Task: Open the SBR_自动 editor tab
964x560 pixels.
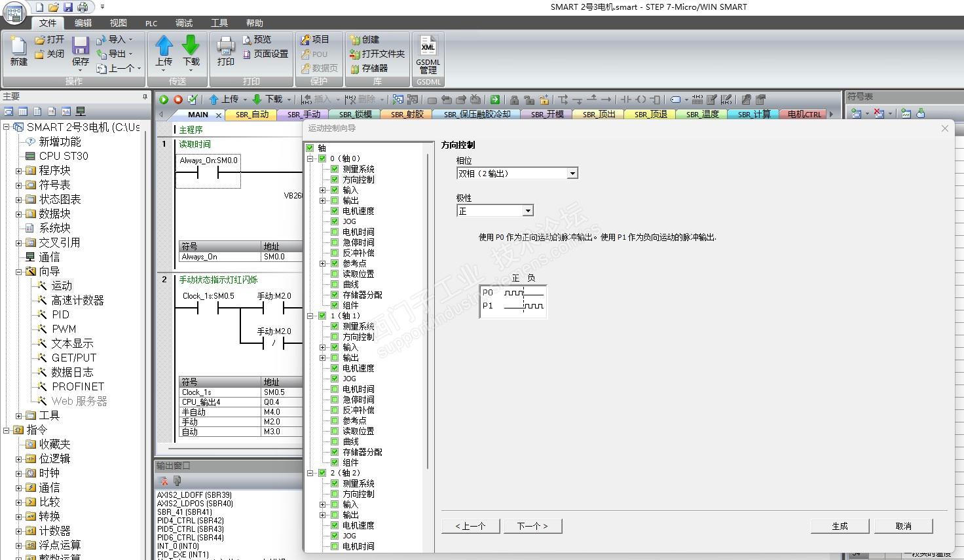Action: point(252,114)
